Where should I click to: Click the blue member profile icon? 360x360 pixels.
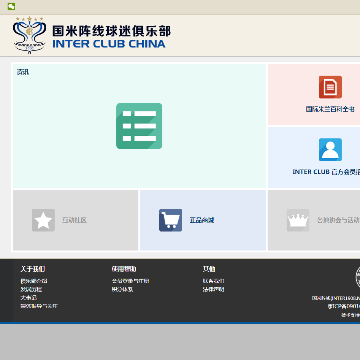pos(330,149)
